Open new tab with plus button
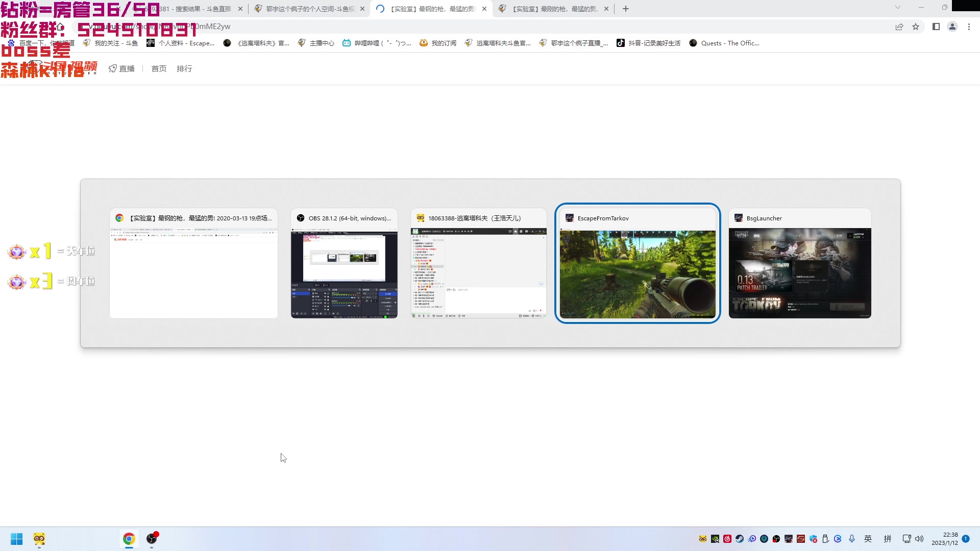This screenshot has width=980, height=551. tap(626, 9)
